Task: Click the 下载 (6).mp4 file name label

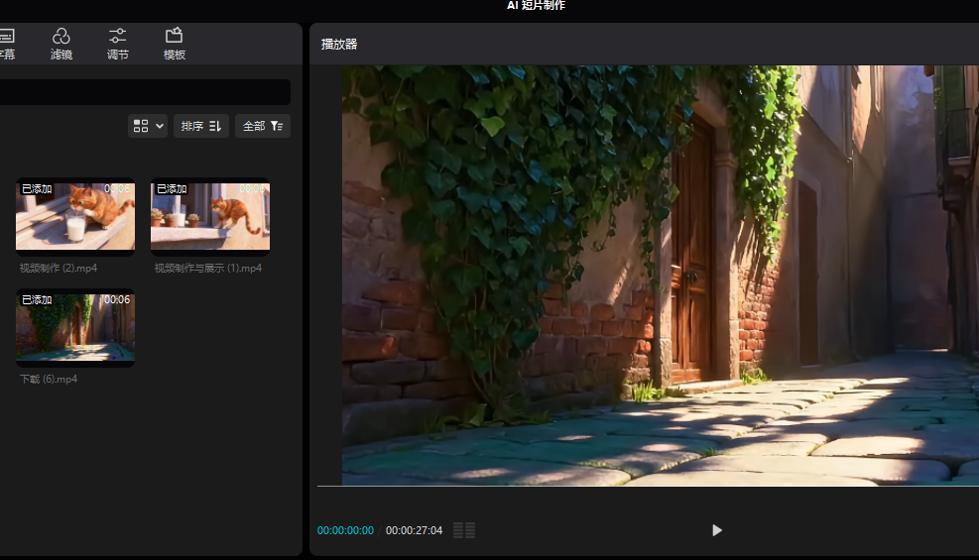Action: pyautogui.click(x=49, y=379)
